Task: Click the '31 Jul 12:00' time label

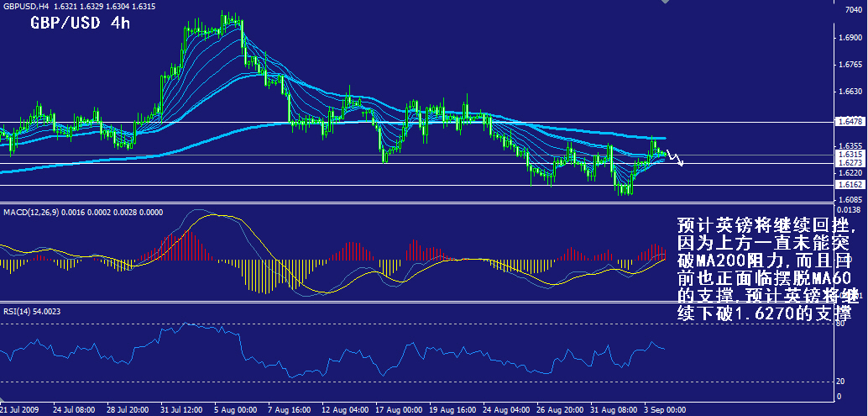Action: [x=180, y=410]
